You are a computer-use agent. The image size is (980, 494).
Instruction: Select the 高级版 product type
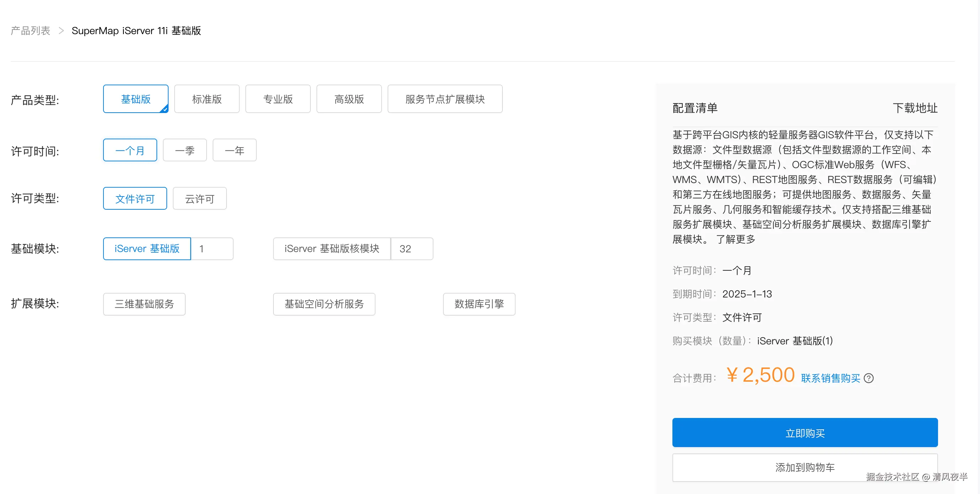pos(349,99)
